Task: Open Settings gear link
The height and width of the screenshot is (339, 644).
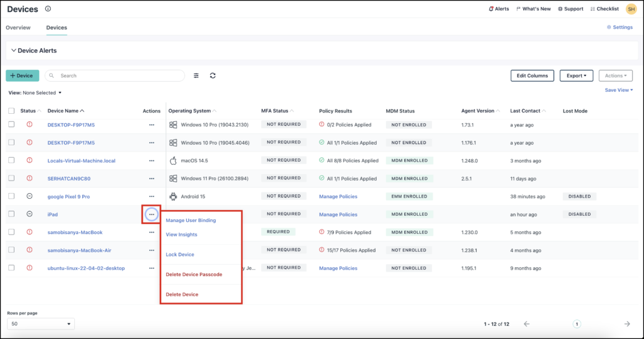Action: 619,27
